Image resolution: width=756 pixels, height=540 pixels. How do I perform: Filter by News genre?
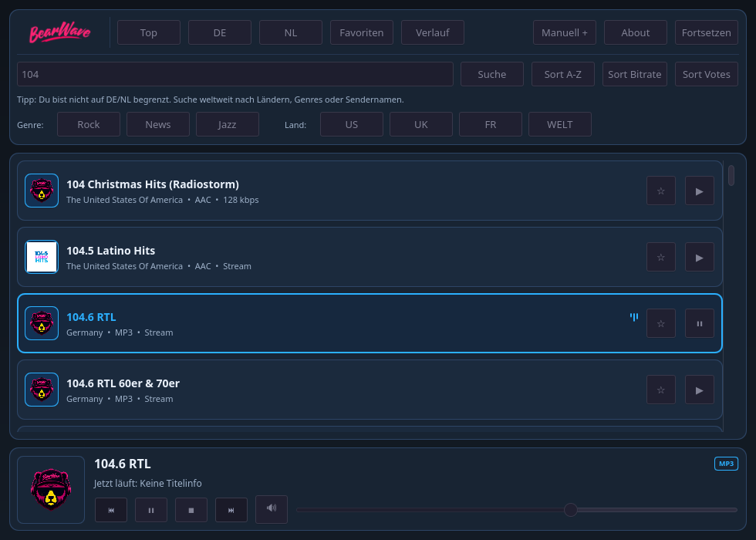pyautogui.click(x=157, y=124)
